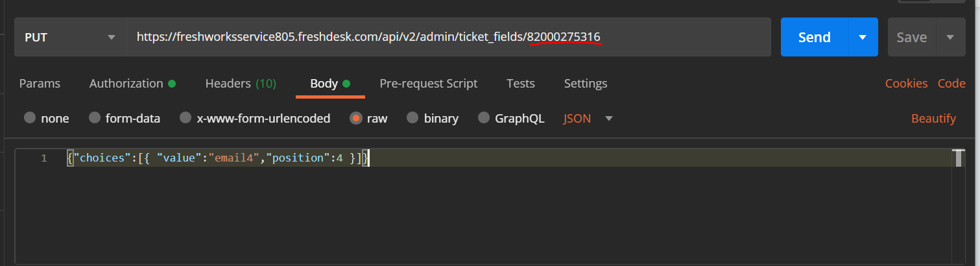The image size is (980, 266).
Task: Click the Code link
Action: coord(951,83)
